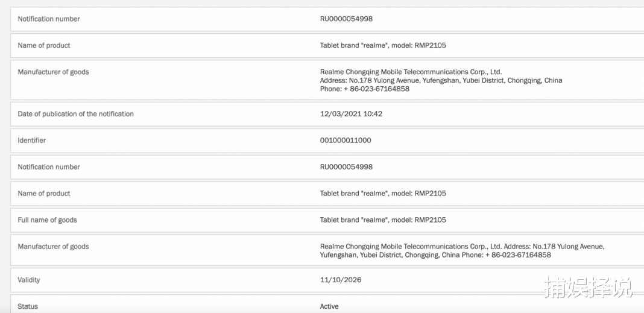Click the first Notification number label
Screen dimensions: 644x313
(x=49, y=19)
